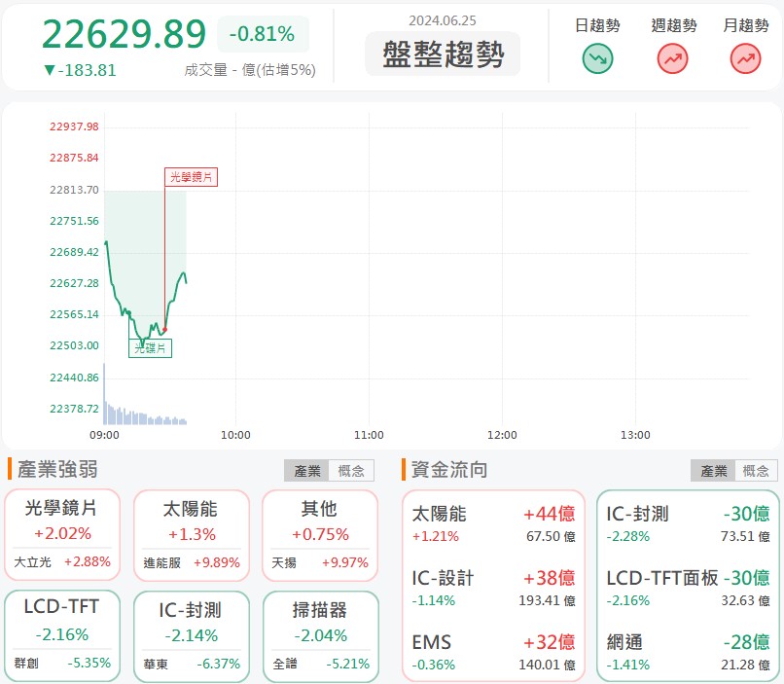The image size is (784, 684).
Task: Open the 掃描器 -2.04% industry card
Action: point(320,636)
